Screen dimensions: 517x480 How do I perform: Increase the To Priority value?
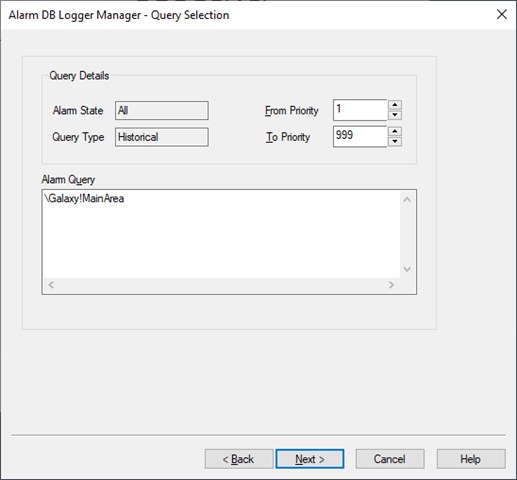(395, 131)
